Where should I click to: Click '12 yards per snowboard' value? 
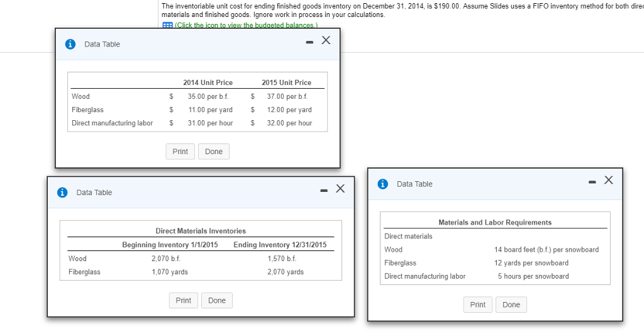531,263
